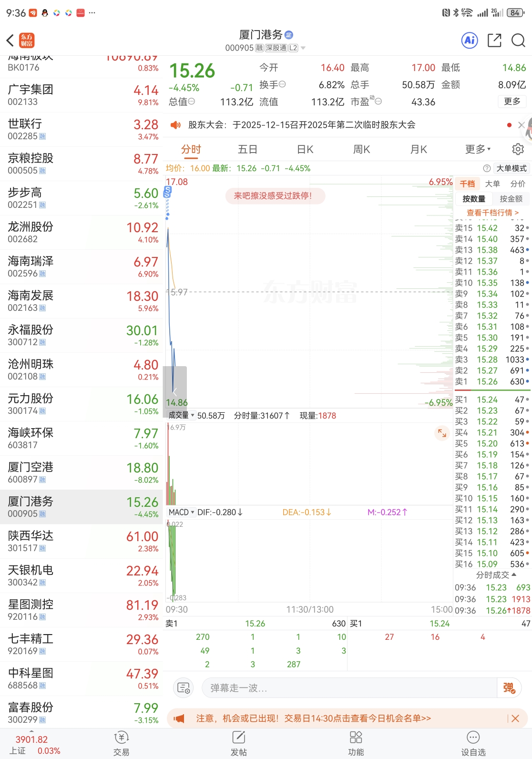
Task: Select 龙洲股份 in the stock list
Action: point(82,232)
